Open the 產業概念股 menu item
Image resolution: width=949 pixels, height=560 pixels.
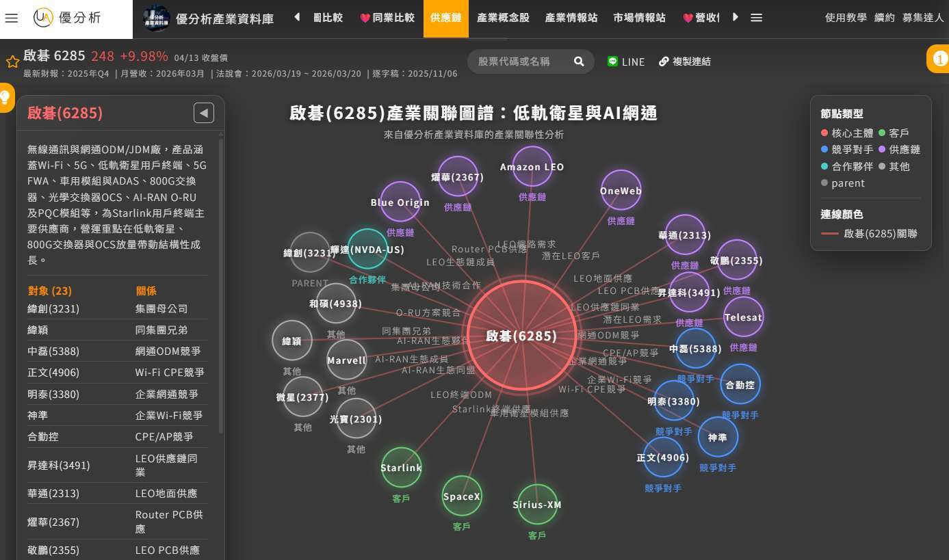click(x=503, y=18)
